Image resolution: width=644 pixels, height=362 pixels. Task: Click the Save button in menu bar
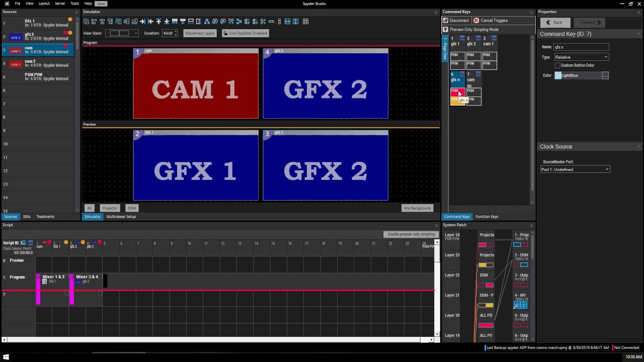(x=101, y=4)
